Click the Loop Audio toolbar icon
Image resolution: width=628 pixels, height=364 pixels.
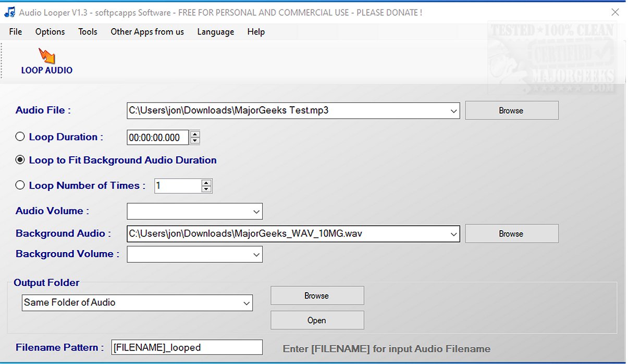pyautogui.click(x=46, y=61)
